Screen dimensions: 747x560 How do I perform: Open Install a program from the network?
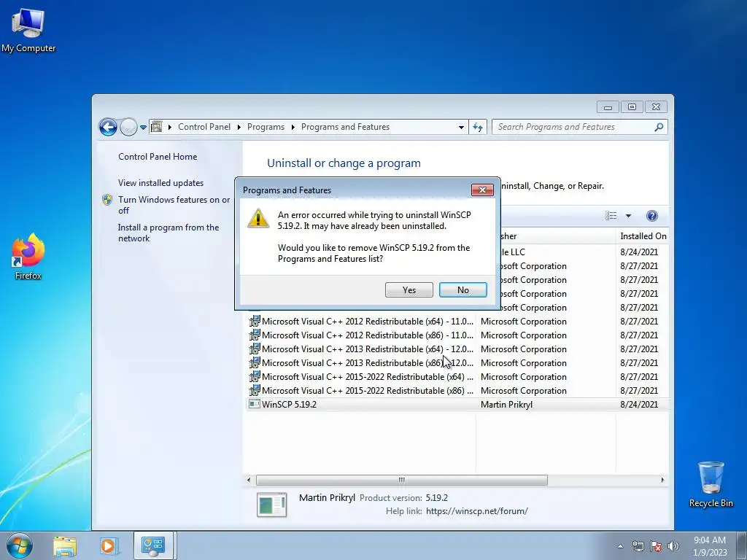169,233
